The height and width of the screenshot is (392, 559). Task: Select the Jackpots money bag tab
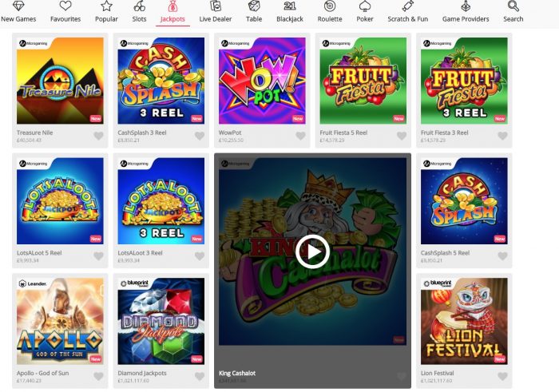tap(172, 12)
